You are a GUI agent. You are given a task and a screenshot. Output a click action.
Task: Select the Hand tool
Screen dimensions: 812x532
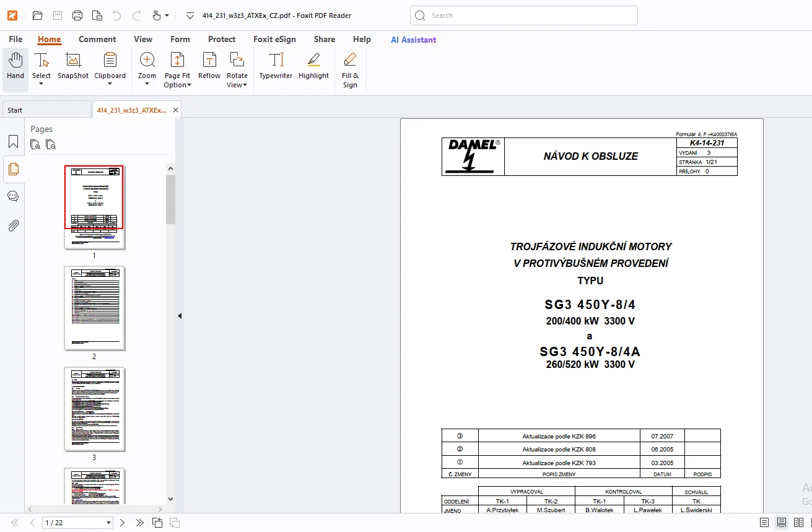tap(15, 66)
